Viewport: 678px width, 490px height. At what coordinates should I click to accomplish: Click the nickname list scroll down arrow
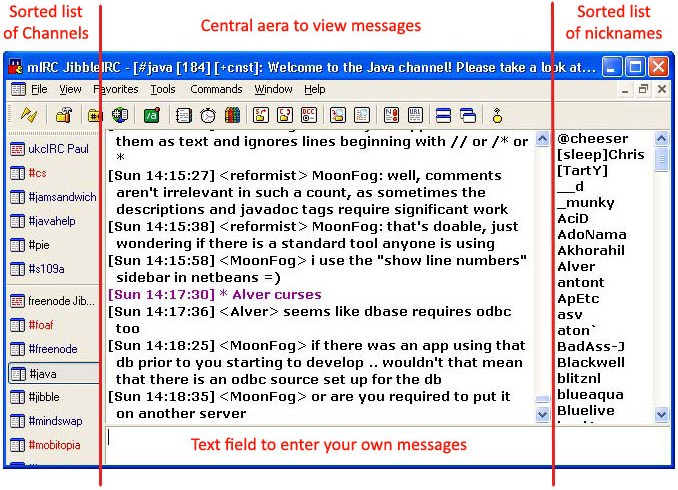pos(661,413)
